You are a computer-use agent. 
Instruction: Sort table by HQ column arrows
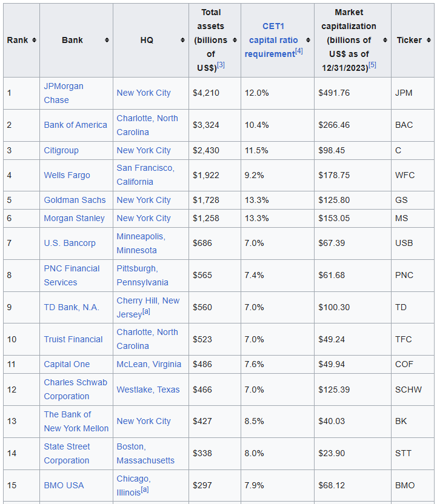tap(182, 40)
